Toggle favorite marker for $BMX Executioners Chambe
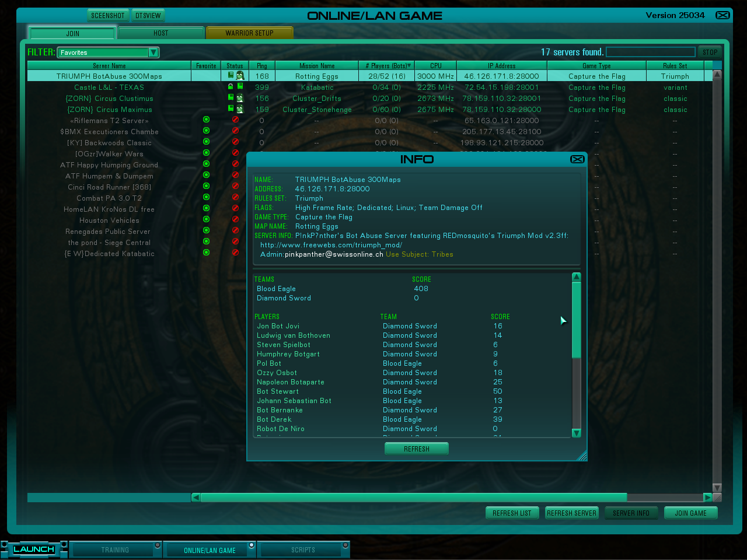 click(206, 131)
